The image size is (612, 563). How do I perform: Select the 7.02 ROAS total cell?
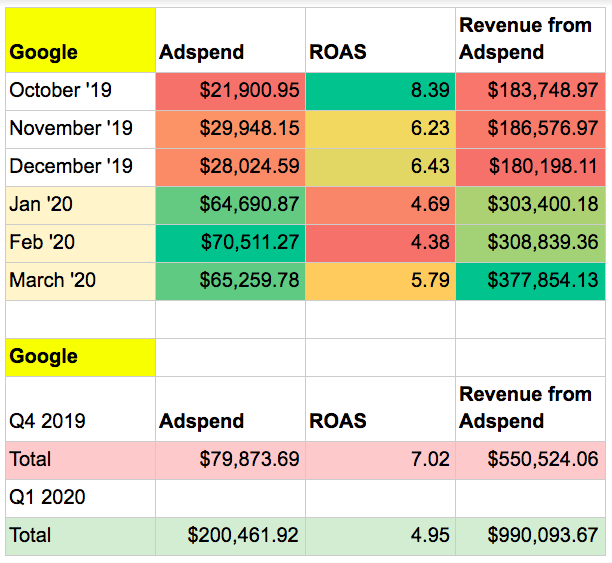tap(380, 460)
